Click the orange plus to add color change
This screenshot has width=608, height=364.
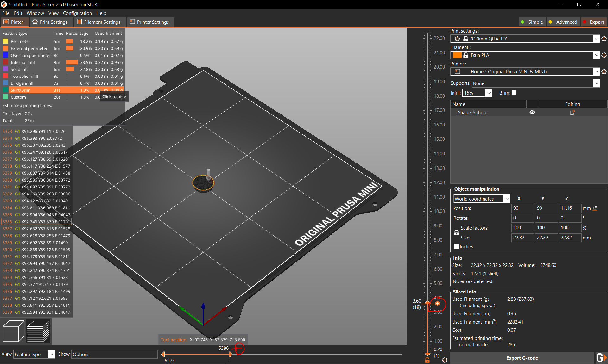click(437, 303)
